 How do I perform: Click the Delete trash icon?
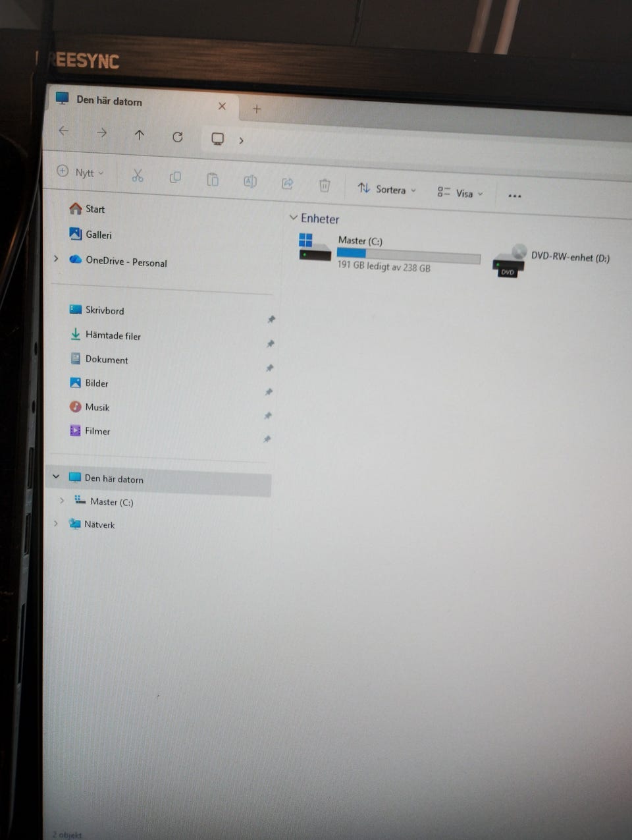325,185
